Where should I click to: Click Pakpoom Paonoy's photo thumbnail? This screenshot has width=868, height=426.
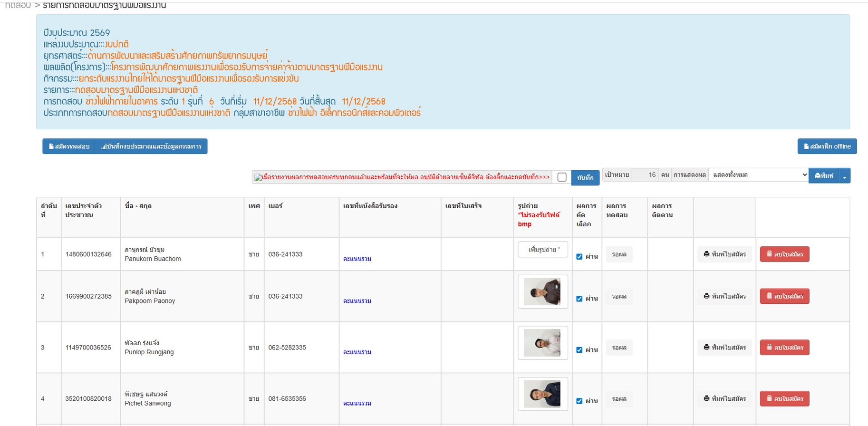coord(542,292)
